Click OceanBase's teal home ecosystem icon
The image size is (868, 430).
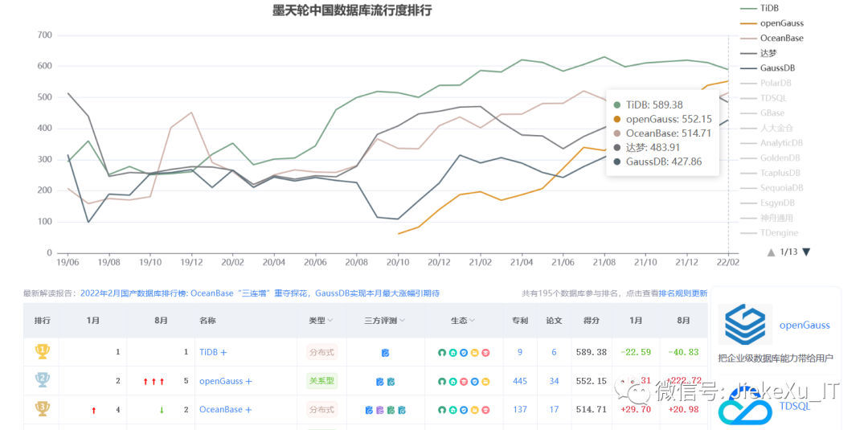tap(452, 410)
